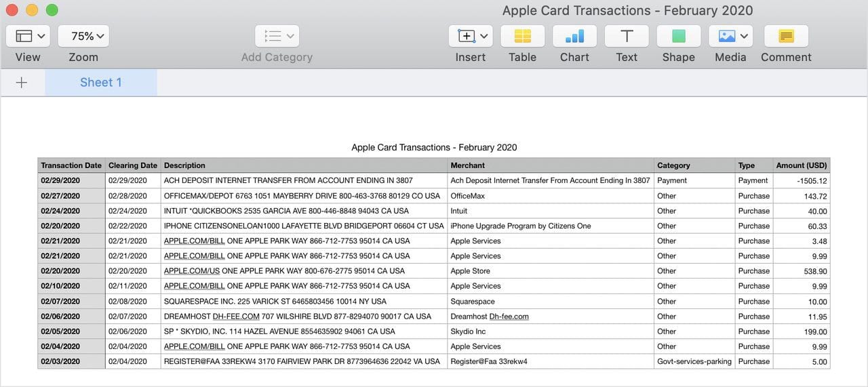
Task: Add a Table from toolbar
Action: click(x=522, y=36)
